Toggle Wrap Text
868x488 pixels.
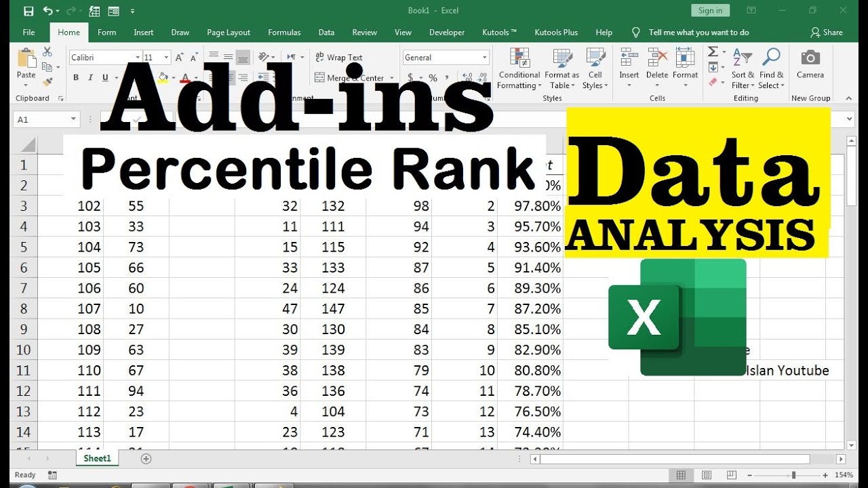tap(339, 58)
